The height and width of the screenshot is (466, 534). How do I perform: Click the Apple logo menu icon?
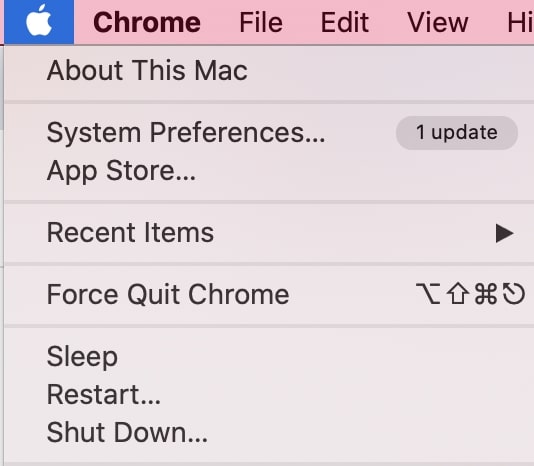(x=39, y=22)
